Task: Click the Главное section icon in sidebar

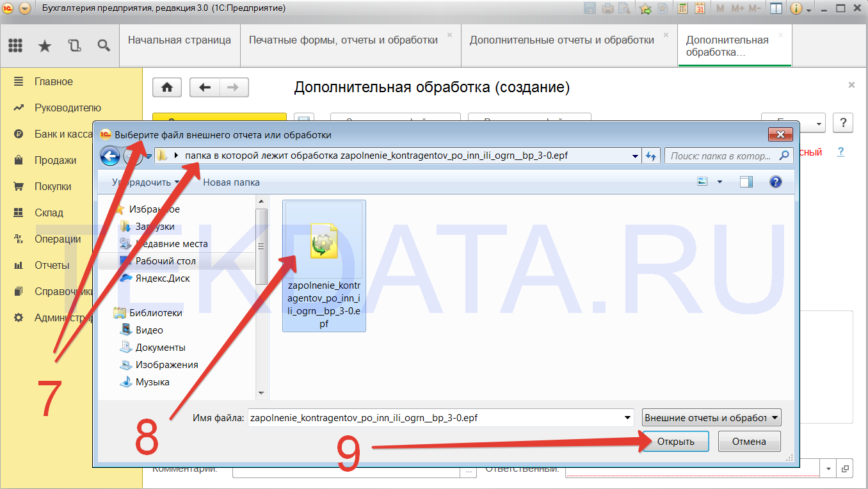Action: (19, 81)
